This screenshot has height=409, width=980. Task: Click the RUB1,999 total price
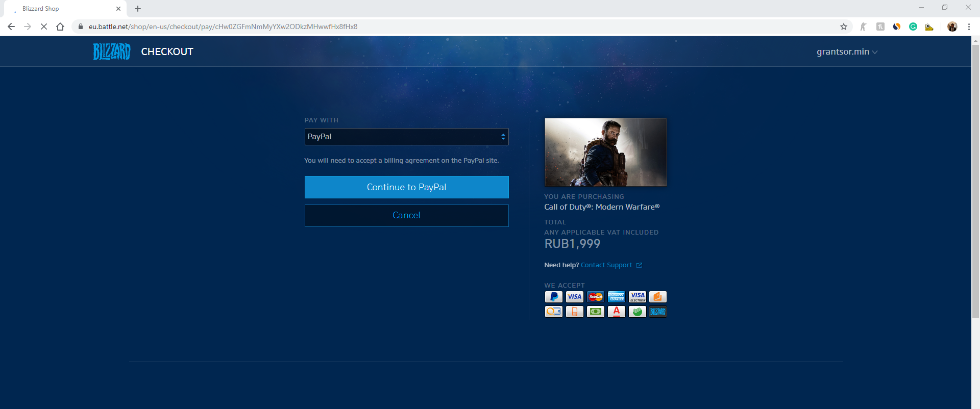(x=572, y=244)
